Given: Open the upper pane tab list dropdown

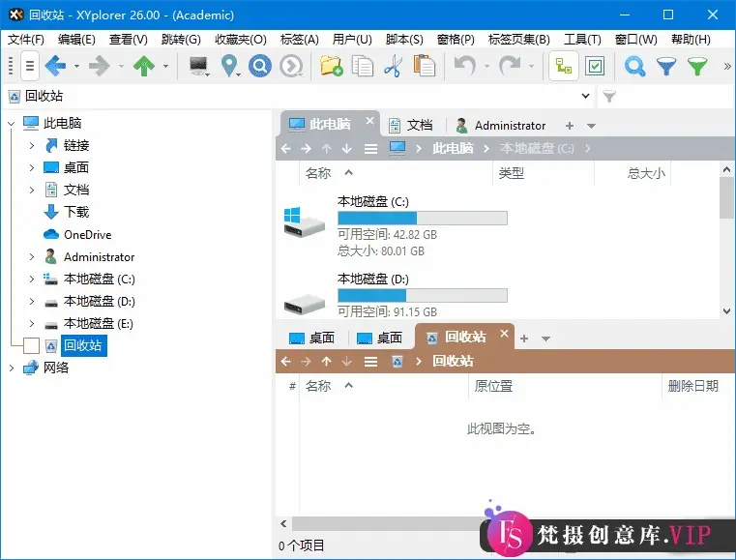Looking at the screenshot, I should click(x=592, y=126).
